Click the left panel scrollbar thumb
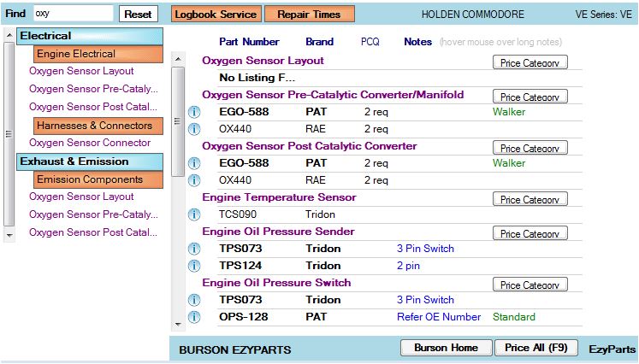 coord(9,134)
